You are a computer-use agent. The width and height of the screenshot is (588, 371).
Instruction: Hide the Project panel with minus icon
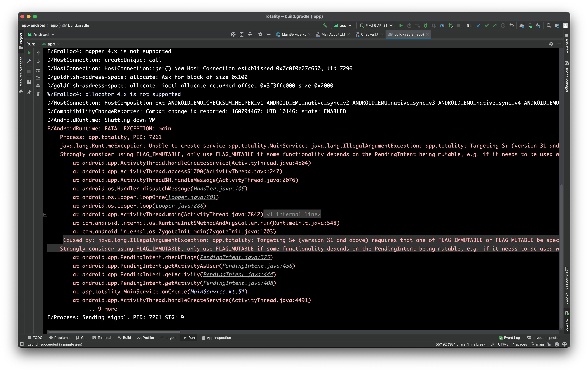click(x=268, y=34)
